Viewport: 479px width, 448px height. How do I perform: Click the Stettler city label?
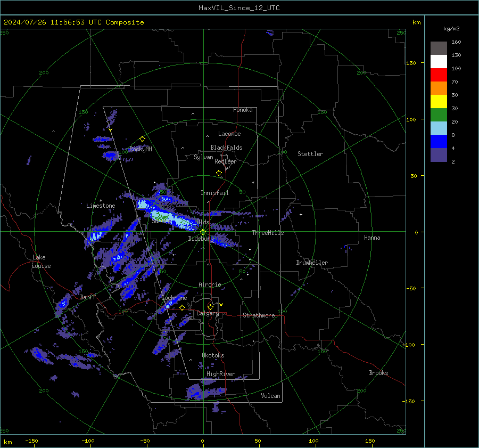310,154
